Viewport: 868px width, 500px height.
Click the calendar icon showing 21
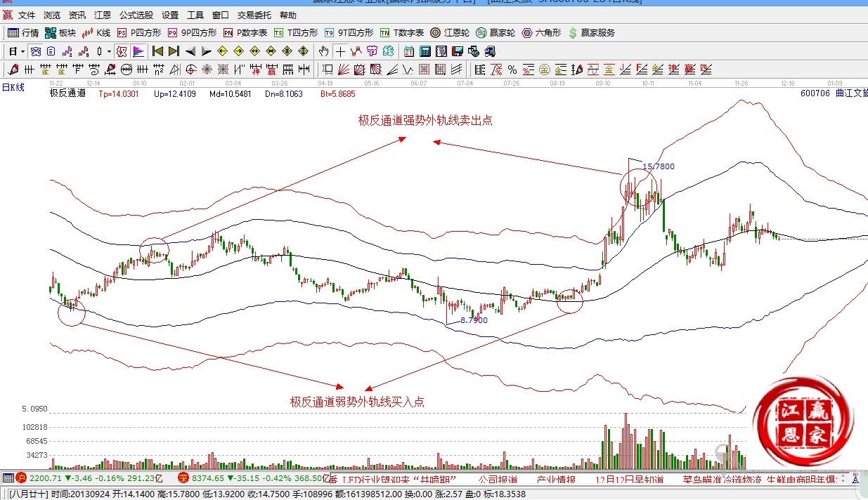point(409,51)
